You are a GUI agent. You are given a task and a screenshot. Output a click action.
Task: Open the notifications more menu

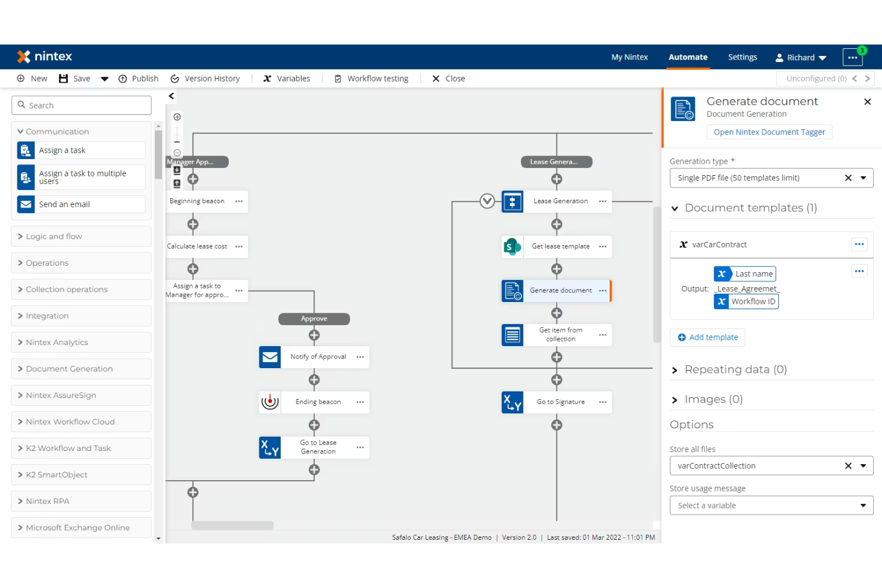pos(853,57)
